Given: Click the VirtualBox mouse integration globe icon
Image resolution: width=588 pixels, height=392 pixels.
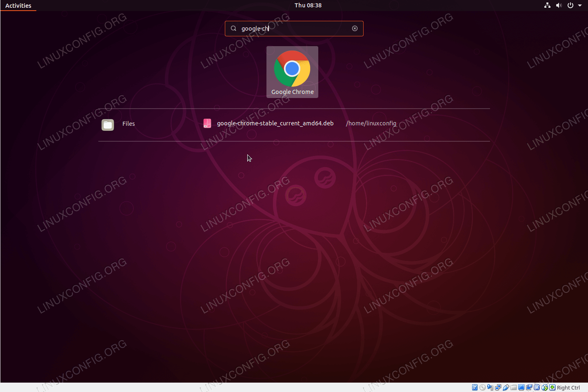Looking at the screenshot, I should [x=544, y=388].
